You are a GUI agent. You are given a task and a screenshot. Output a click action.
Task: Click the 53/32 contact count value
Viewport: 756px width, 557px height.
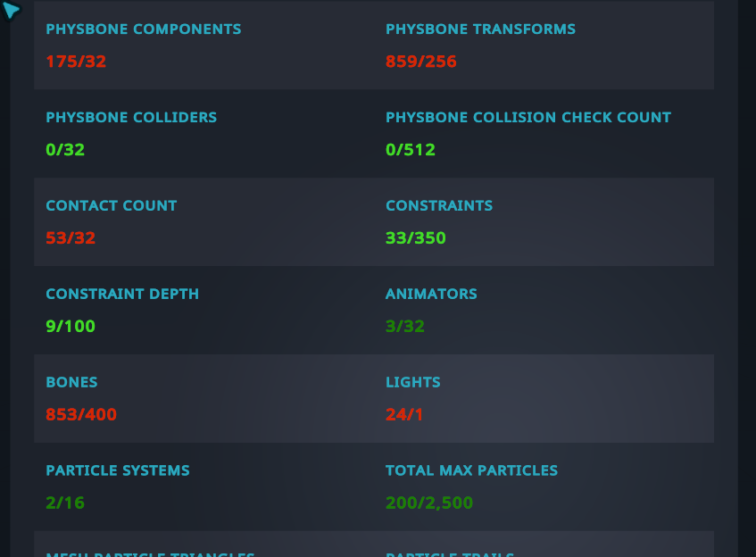coord(71,238)
